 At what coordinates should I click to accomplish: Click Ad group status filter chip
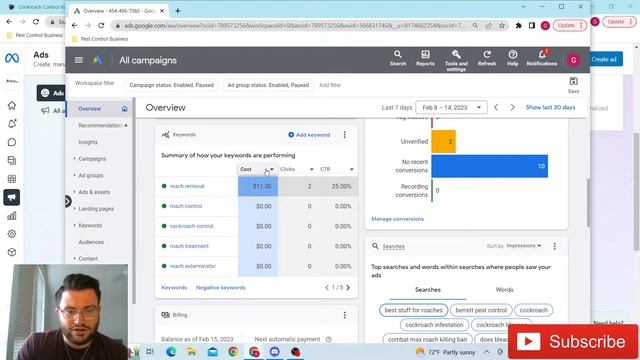click(268, 85)
